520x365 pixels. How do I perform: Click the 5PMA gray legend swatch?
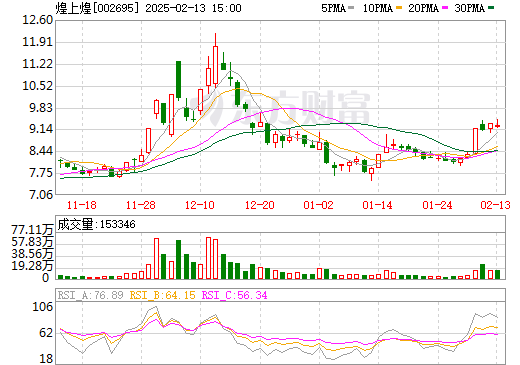pyautogui.click(x=351, y=8)
